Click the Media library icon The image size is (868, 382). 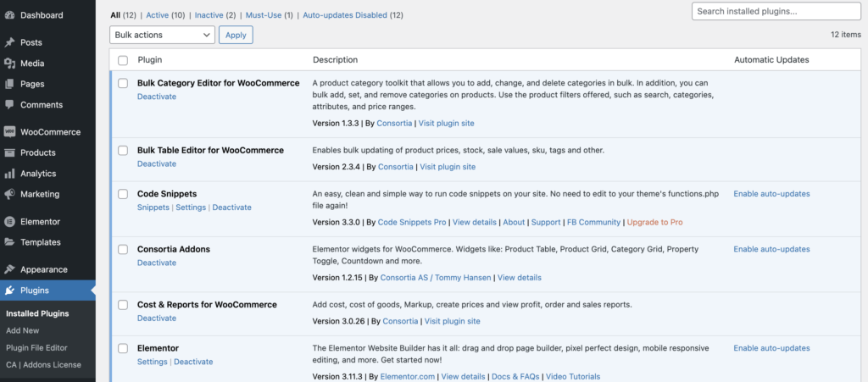(9, 63)
